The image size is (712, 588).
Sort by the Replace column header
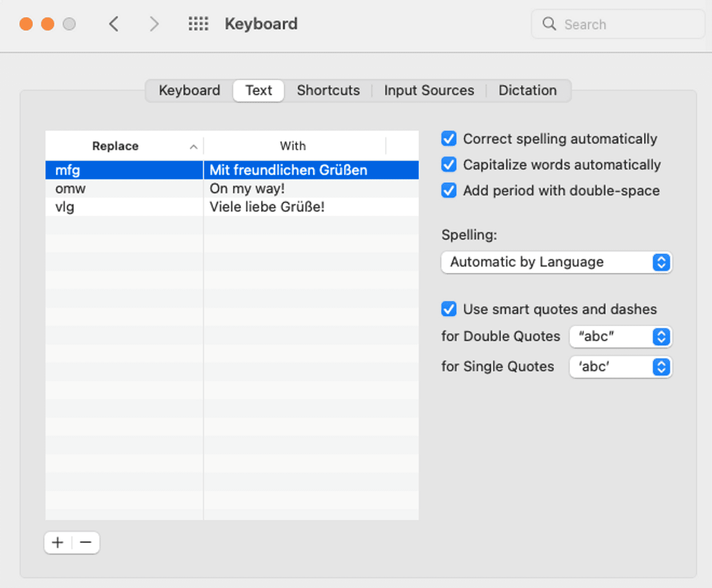(124, 146)
